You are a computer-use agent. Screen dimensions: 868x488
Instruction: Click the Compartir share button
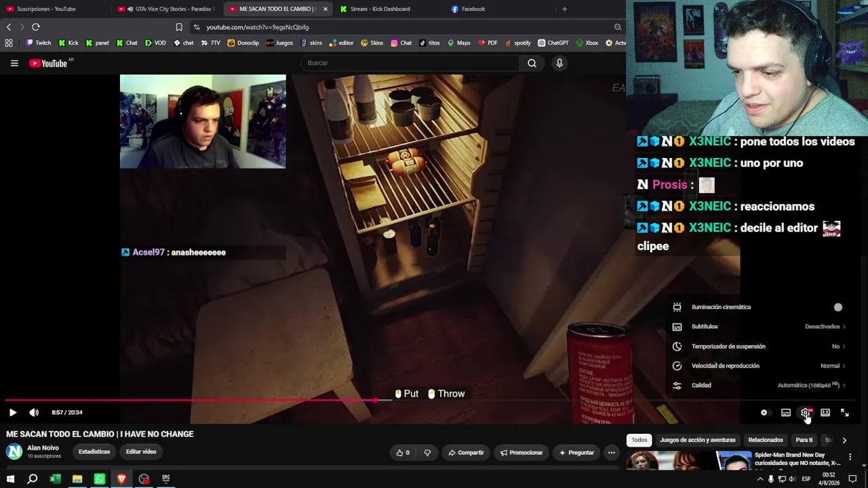pyautogui.click(x=466, y=453)
